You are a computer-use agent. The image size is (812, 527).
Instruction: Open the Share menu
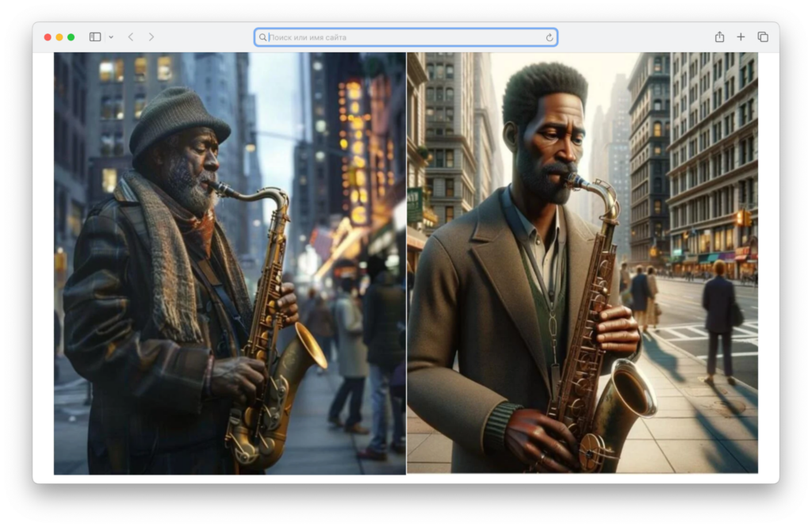point(719,36)
